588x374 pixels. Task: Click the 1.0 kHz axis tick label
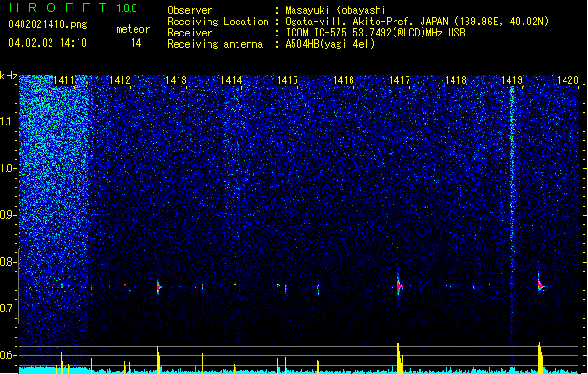8,168
